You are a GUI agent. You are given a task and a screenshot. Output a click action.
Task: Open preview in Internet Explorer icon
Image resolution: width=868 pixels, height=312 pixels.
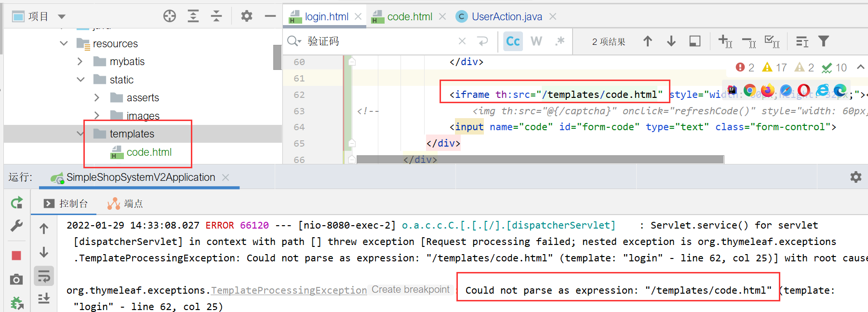pos(822,90)
